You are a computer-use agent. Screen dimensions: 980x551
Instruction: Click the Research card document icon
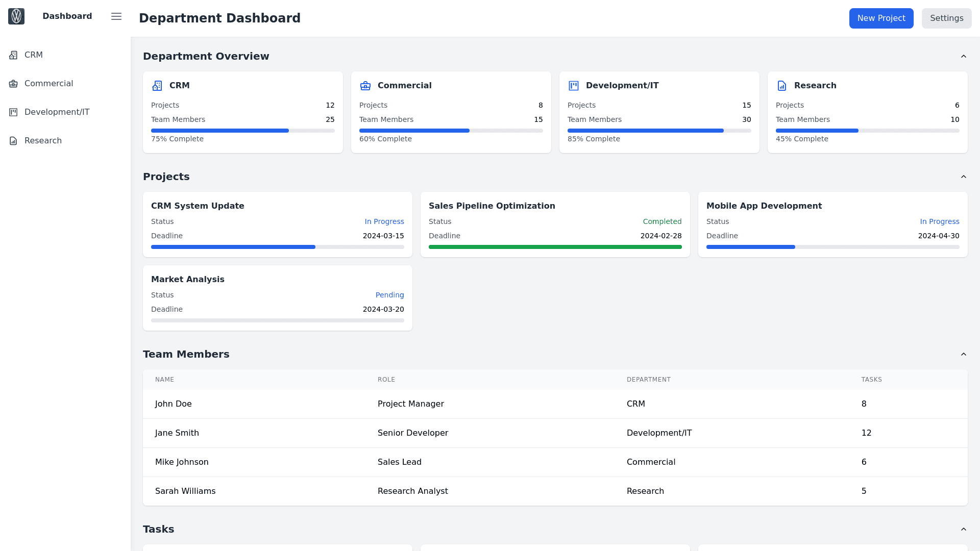[x=782, y=86]
